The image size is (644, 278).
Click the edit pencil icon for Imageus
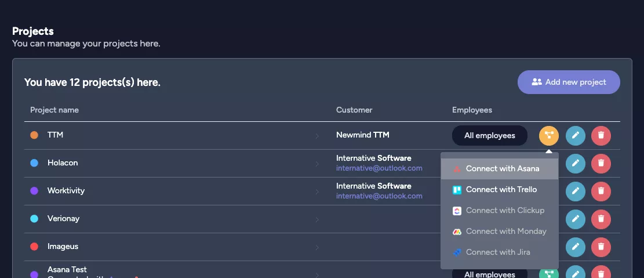coord(575,247)
